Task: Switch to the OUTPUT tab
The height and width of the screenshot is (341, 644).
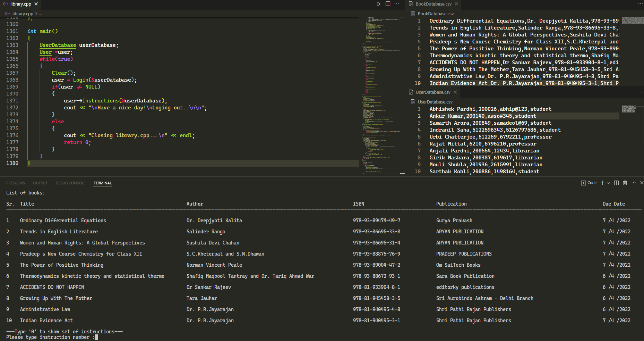Action: [x=40, y=183]
